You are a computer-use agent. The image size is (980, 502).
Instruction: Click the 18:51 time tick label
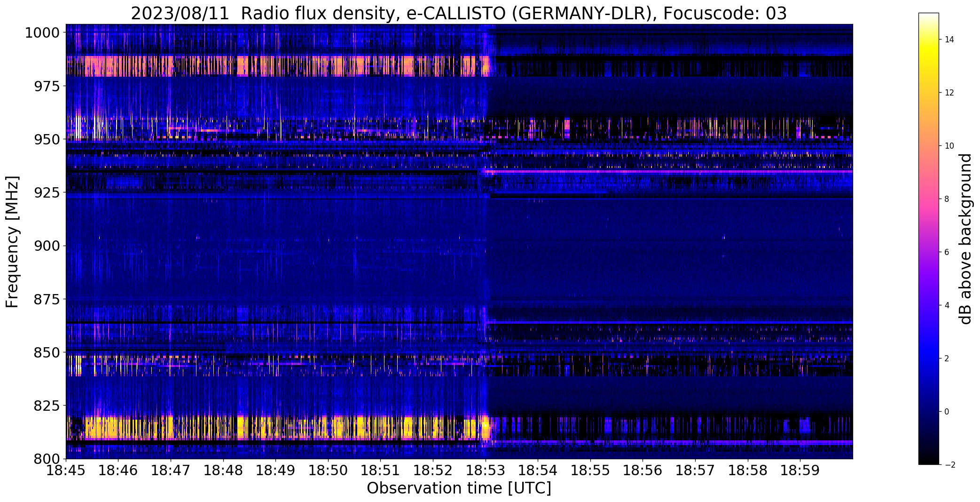(x=381, y=470)
